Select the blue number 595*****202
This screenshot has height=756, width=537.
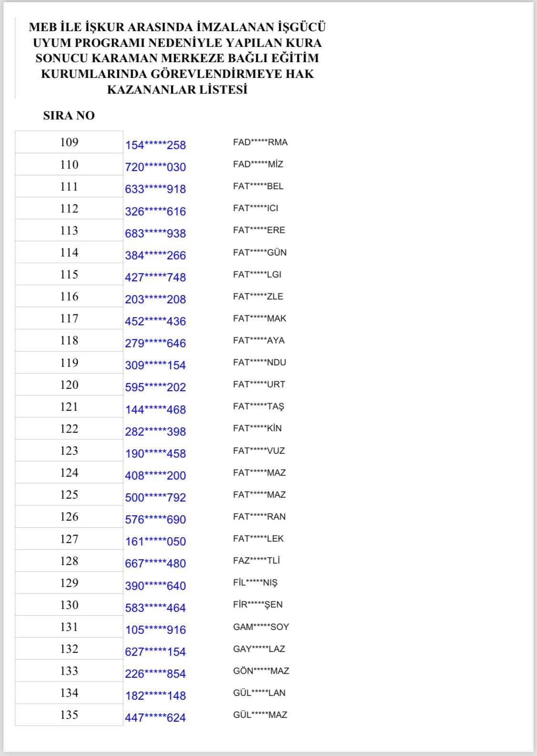[156, 387]
